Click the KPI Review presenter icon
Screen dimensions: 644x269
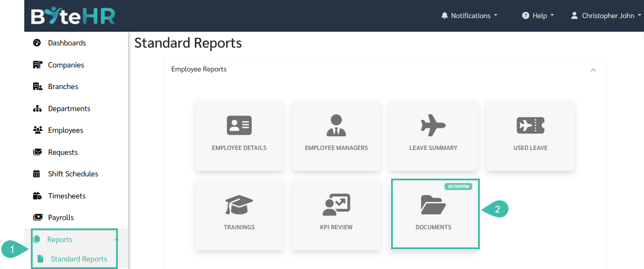point(336,205)
